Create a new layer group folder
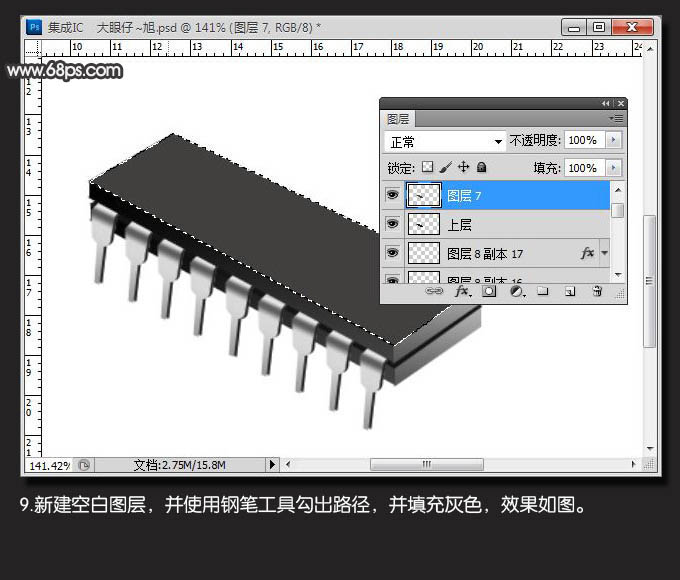This screenshot has width=680, height=580. pyautogui.click(x=543, y=291)
